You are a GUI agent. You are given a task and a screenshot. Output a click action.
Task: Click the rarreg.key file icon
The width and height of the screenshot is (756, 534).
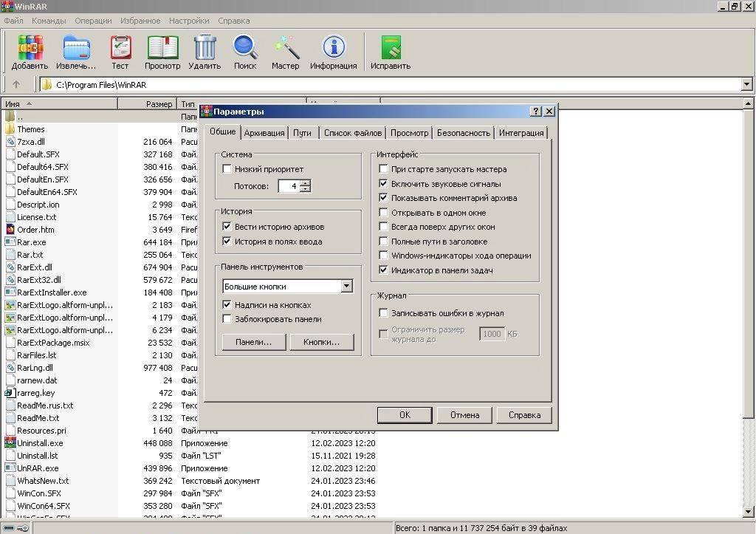point(10,392)
